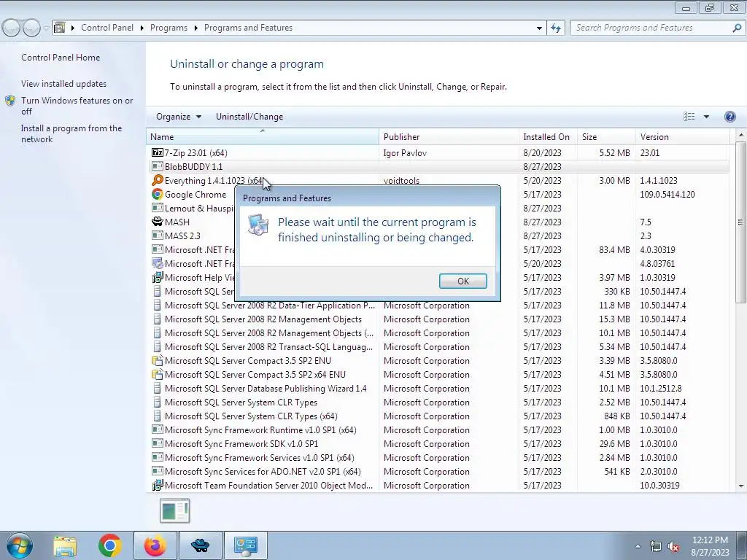This screenshot has width=747, height=560.
Task: Click Microsoft Team Foundation Server row icon
Action: 158,485
